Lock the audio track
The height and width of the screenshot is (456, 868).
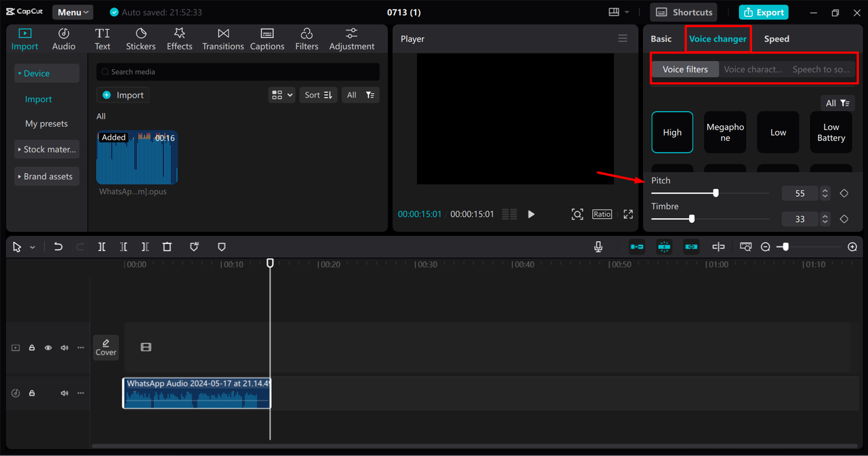coord(32,393)
